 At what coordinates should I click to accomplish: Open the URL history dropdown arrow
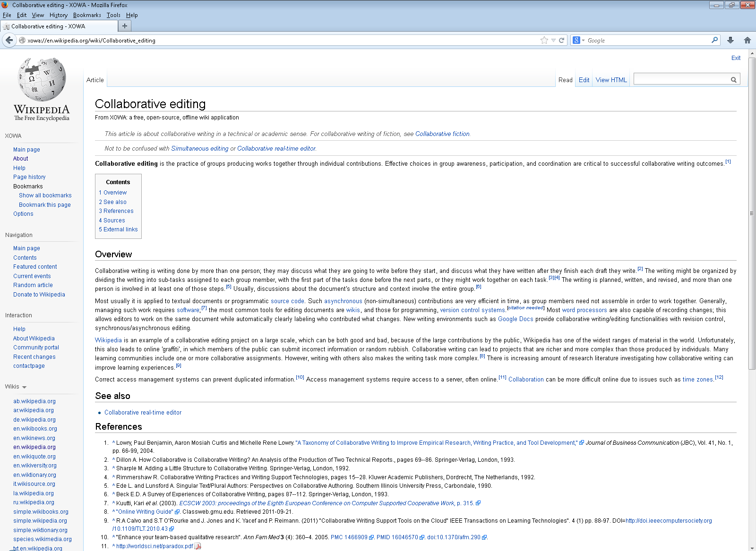point(553,40)
